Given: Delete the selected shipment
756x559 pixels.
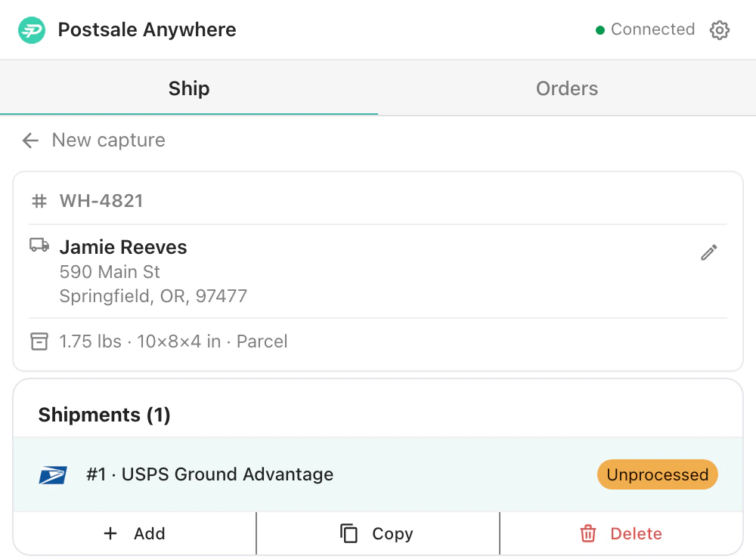Looking at the screenshot, I should pos(621,533).
